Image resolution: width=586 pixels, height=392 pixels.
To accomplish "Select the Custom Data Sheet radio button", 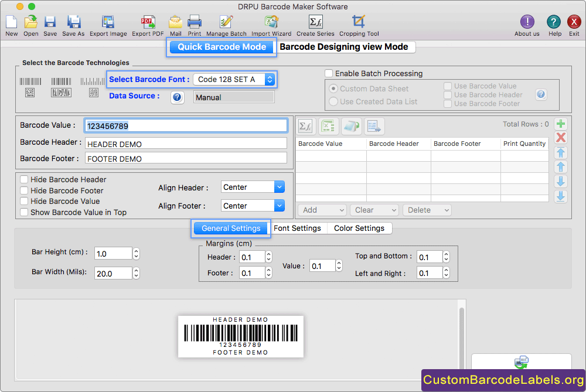I will (x=333, y=88).
